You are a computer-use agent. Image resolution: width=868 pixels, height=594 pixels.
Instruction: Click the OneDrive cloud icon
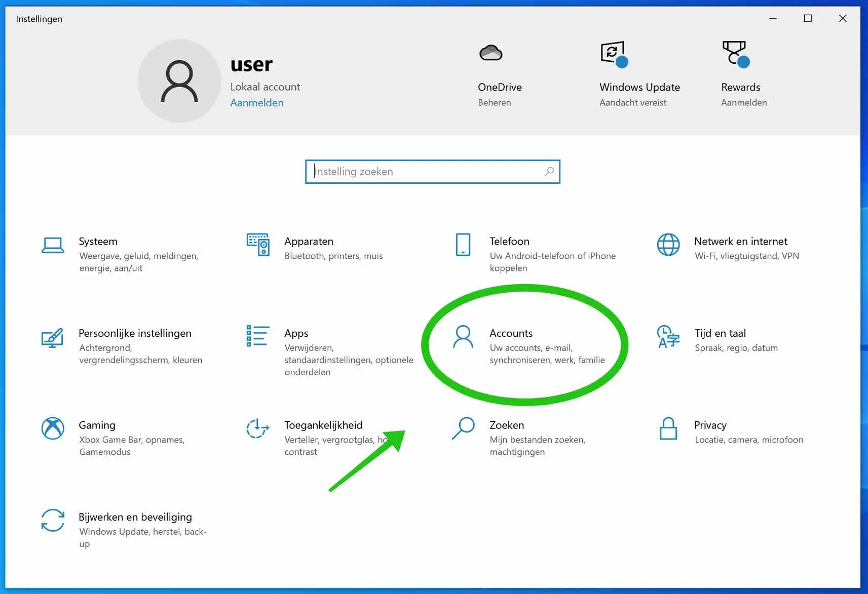click(x=491, y=53)
